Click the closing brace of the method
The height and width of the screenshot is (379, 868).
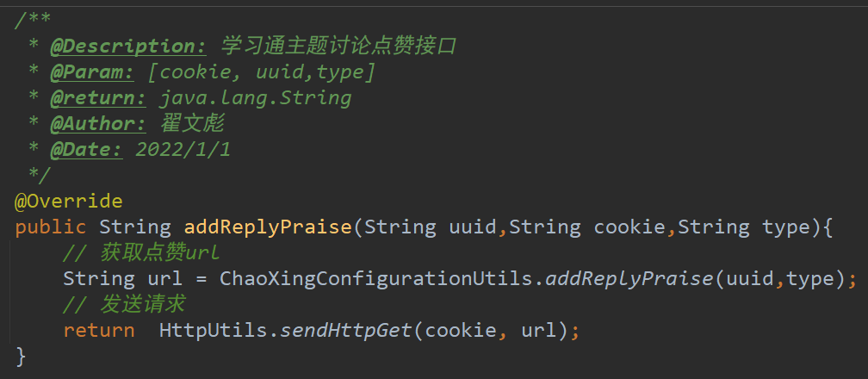coord(22,357)
